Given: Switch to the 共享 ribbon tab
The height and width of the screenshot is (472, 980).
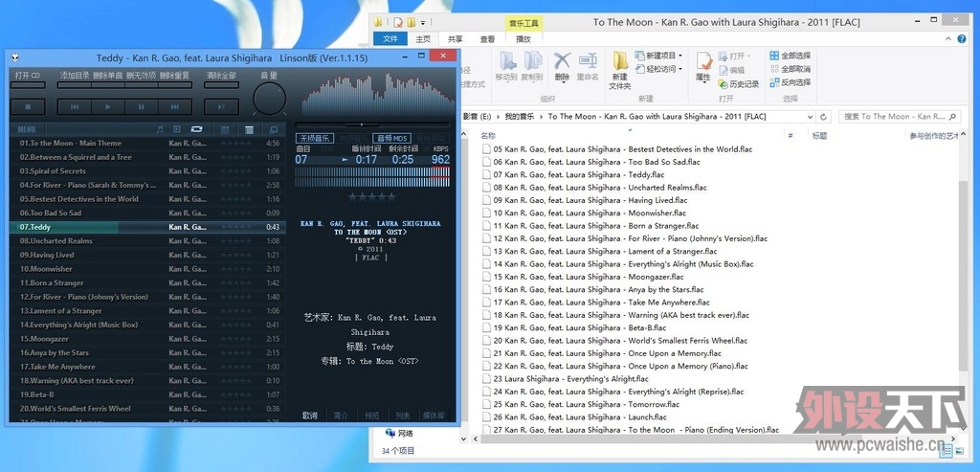Looking at the screenshot, I should pos(456,38).
